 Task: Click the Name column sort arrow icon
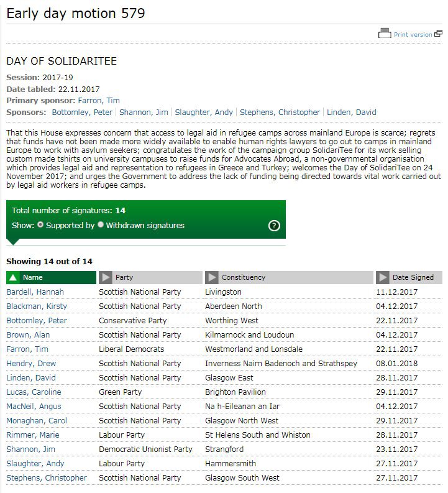pyautogui.click(x=14, y=277)
